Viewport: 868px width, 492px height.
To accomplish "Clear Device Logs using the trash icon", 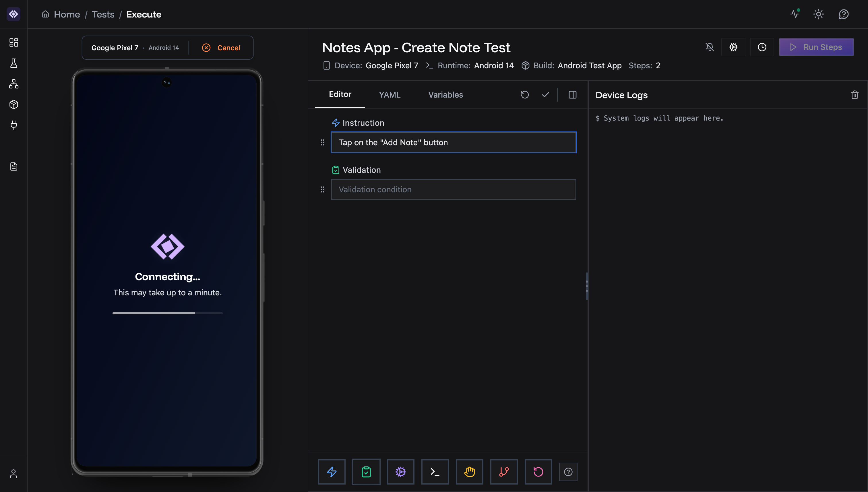I will (x=855, y=95).
